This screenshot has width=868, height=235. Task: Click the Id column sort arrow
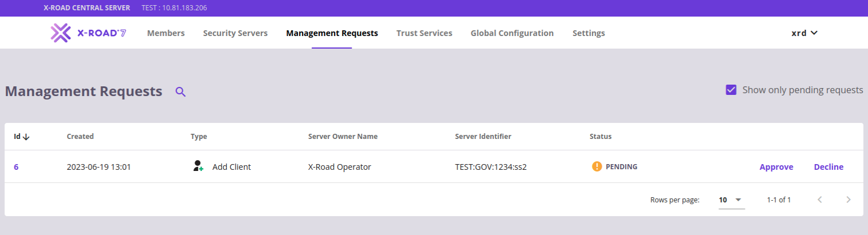point(26,137)
